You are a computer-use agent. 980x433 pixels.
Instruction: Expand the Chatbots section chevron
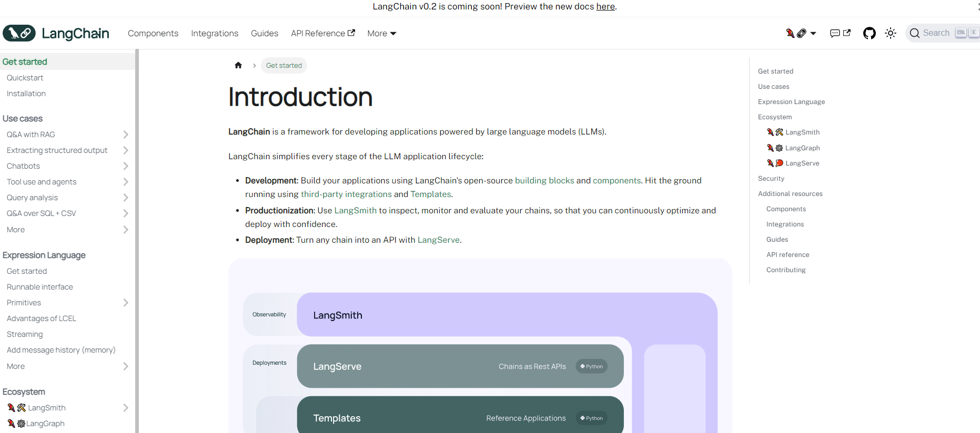pyautogui.click(x=126, y=166)
